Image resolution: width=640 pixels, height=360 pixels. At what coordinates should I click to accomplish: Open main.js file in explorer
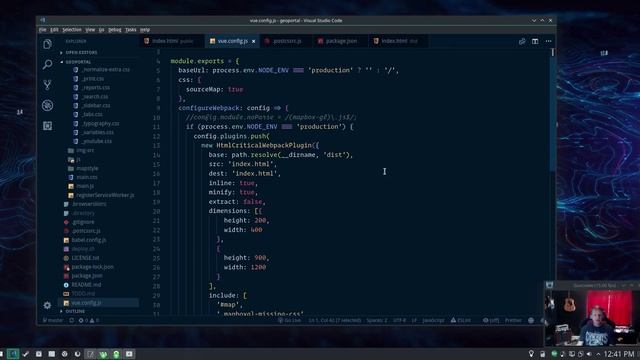(85, 186)
